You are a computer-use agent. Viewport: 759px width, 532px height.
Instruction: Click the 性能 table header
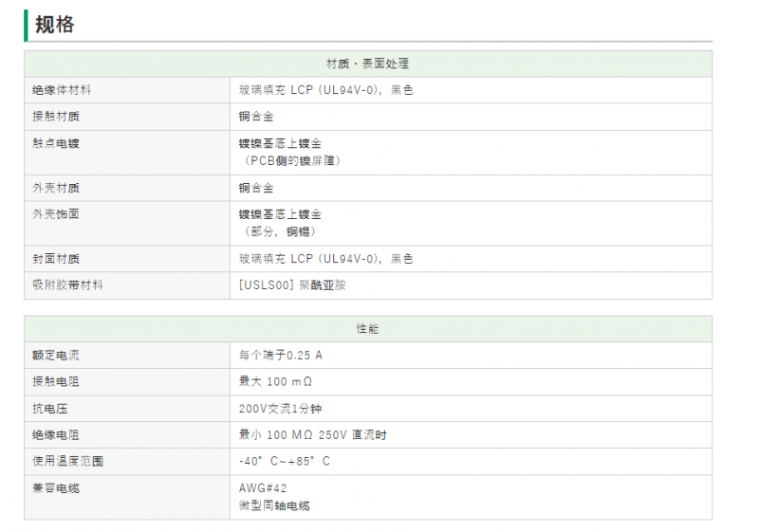(x=368, y=329)
